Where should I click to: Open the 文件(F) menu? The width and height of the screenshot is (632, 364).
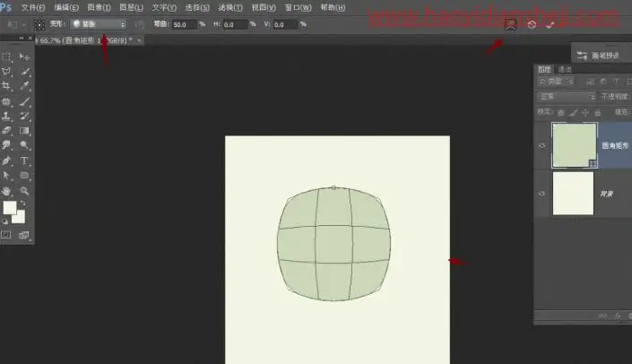tap(33, 8)
